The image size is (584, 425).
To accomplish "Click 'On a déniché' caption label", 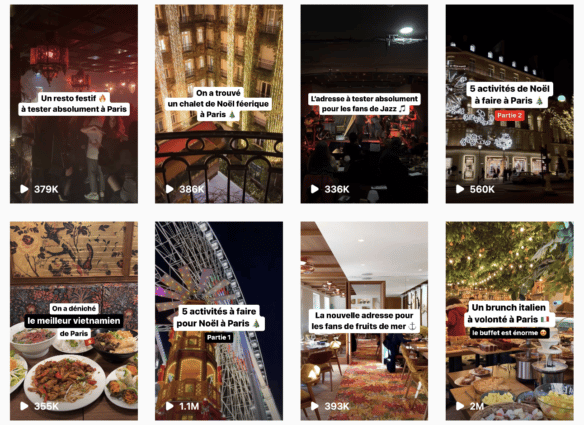I will pos(74,308).
